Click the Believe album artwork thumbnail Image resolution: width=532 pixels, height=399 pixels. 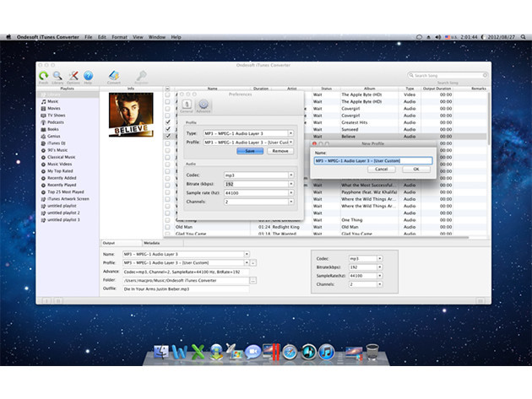tap(131, 115)
